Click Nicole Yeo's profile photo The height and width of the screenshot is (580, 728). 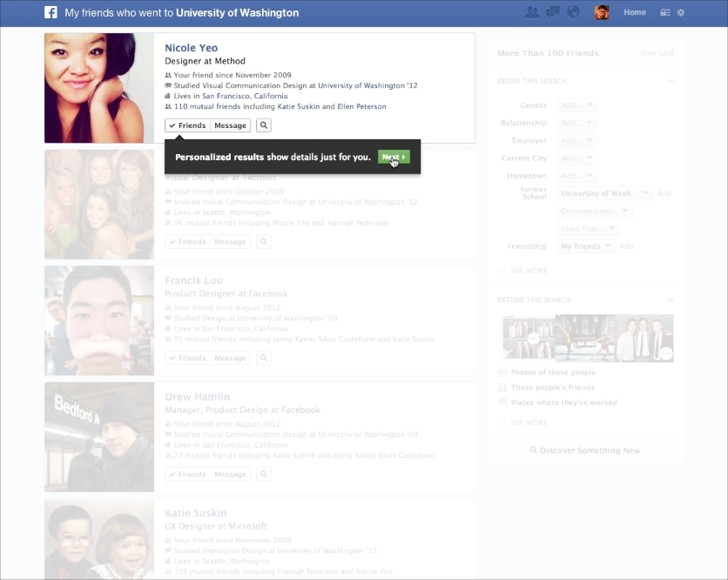[99, 88]
